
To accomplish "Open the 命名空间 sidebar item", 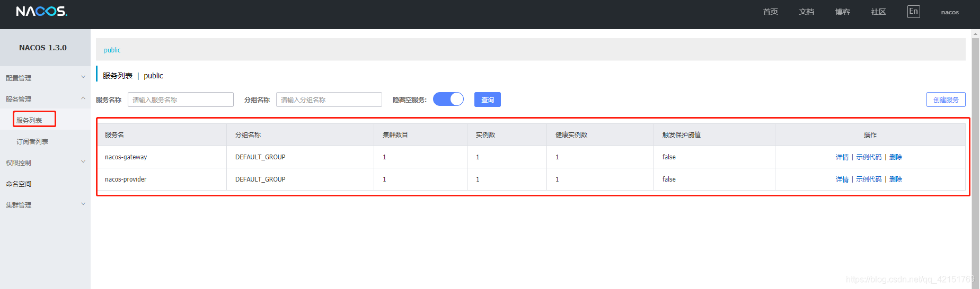I will coord(19,184).
